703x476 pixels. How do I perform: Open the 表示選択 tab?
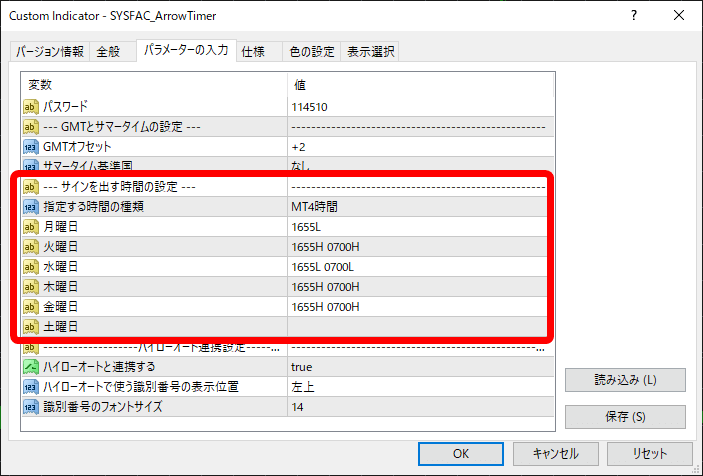point(370,52)
